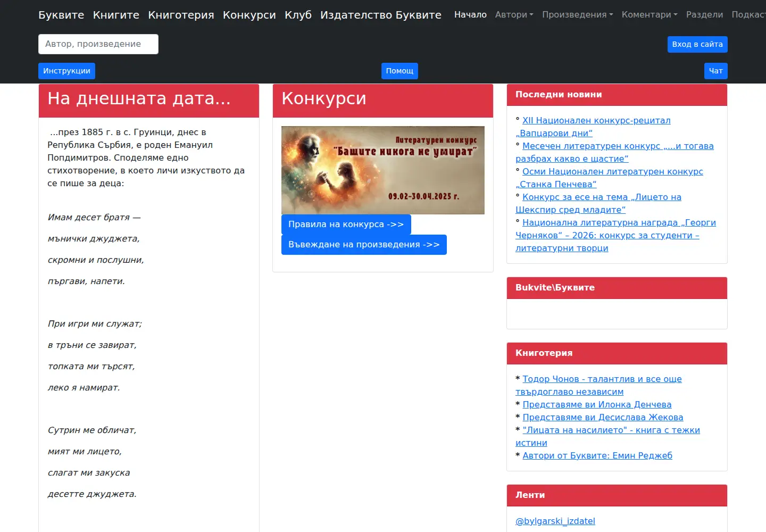
Task: Click Въвеждане на произведения button
Action: (364, 245)
